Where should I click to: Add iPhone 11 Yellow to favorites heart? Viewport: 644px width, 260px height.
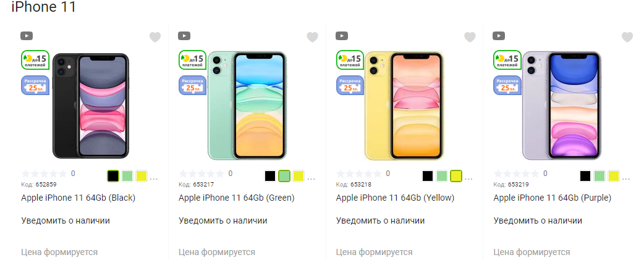click(x=470, y=37)
